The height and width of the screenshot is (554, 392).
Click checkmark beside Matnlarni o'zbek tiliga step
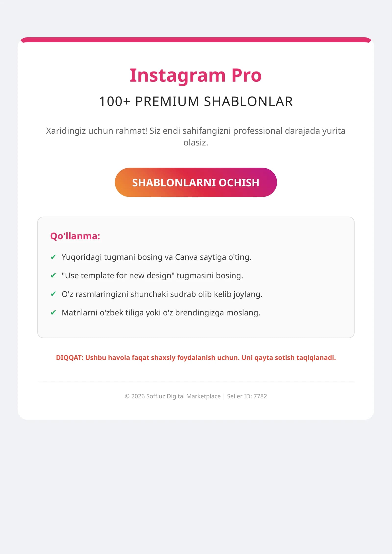click(x=53, y=313)
